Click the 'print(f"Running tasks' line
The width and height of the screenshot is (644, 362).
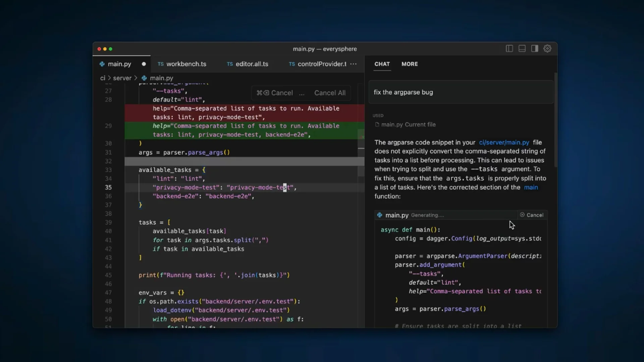(214, 275)
